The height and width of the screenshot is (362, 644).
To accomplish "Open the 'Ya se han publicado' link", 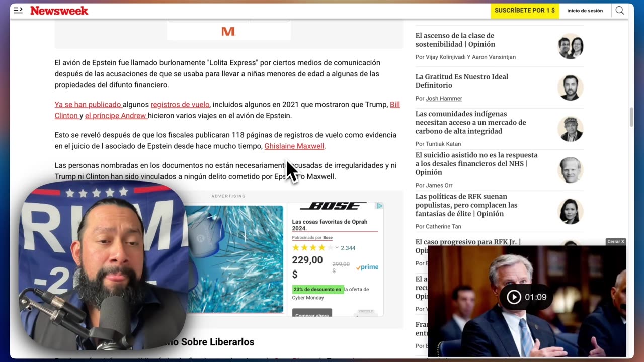I will pyautogui.click(x=88, y=105).
